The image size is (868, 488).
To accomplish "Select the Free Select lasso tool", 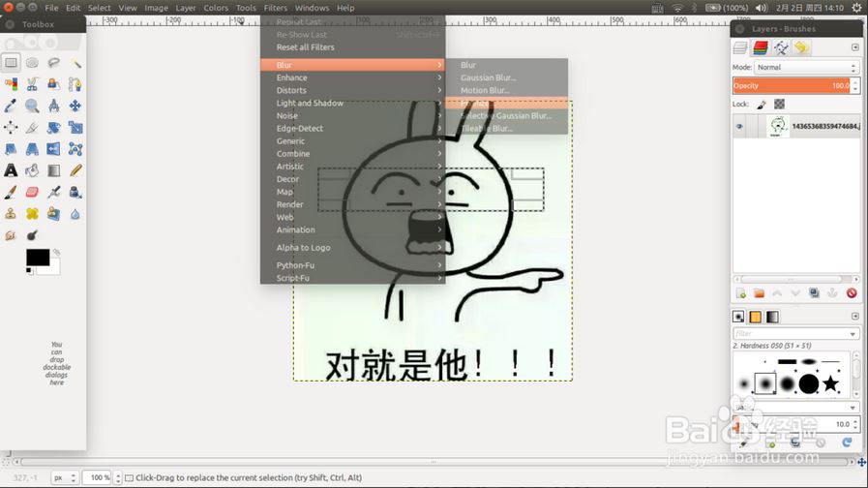I will [53, 63].
